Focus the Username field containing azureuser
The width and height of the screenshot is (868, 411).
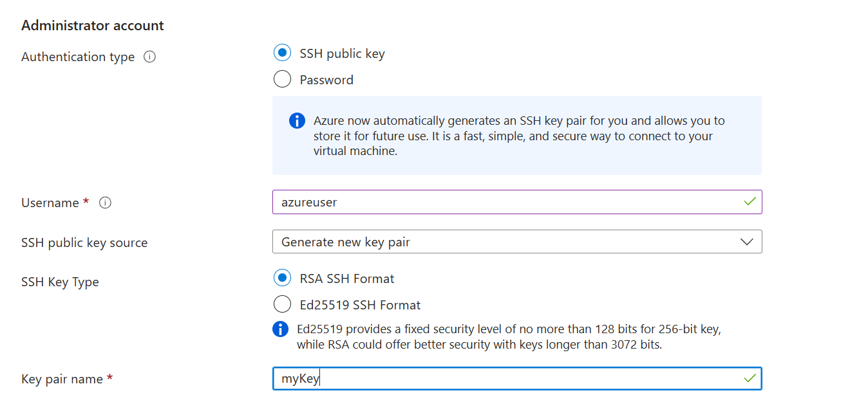click(x=502, y=202)
